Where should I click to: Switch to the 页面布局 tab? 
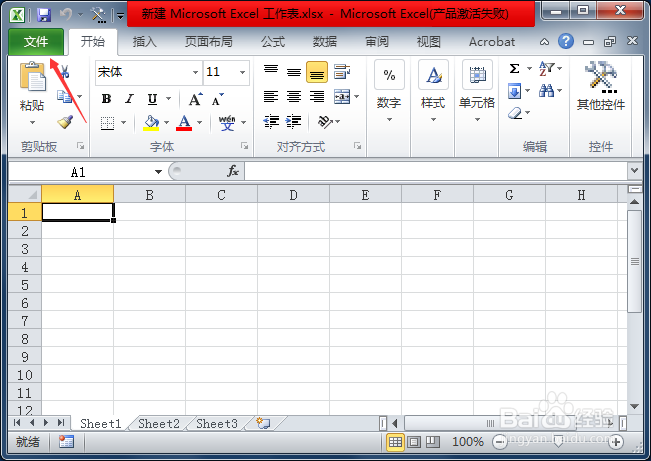coord(208,42)
